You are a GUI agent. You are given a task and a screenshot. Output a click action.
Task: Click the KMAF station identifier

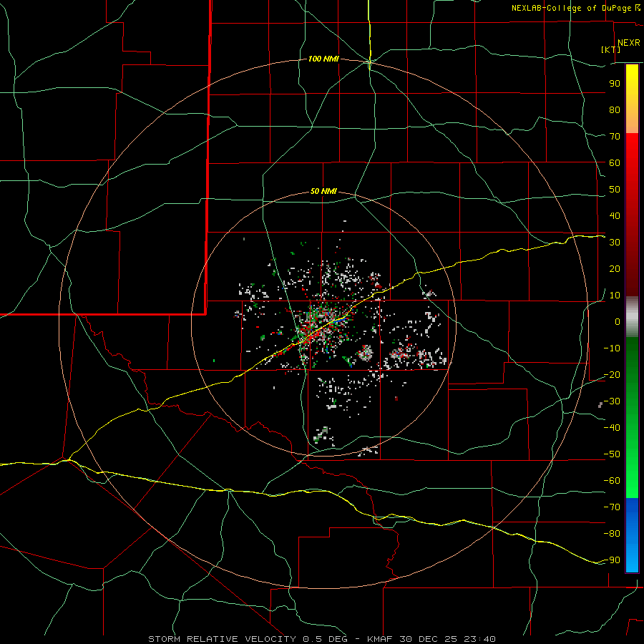380,639
